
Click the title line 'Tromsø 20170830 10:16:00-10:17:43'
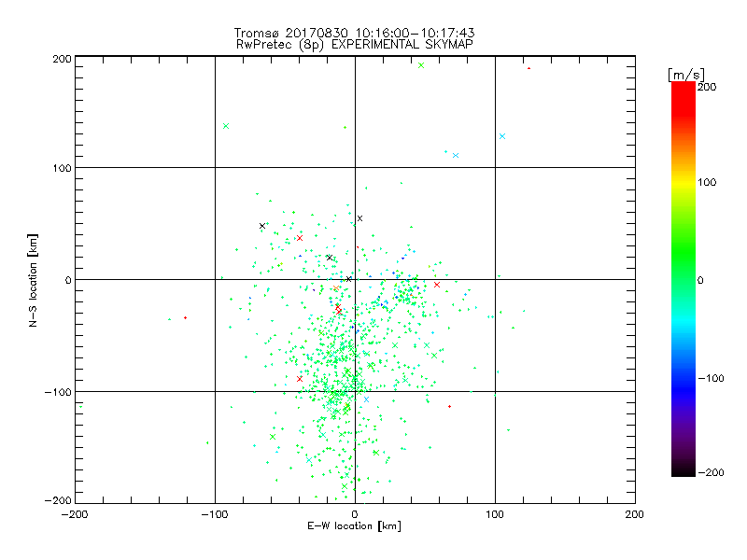355,33
